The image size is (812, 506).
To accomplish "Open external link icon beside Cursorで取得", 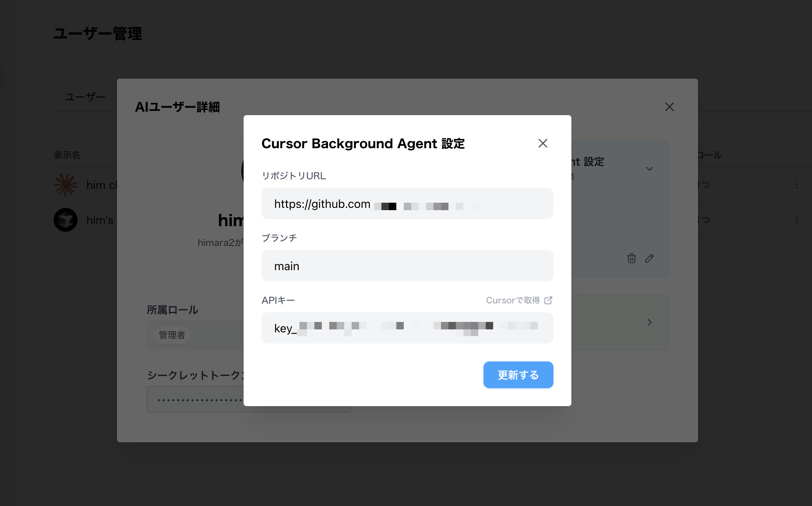I will coord(548,300).
